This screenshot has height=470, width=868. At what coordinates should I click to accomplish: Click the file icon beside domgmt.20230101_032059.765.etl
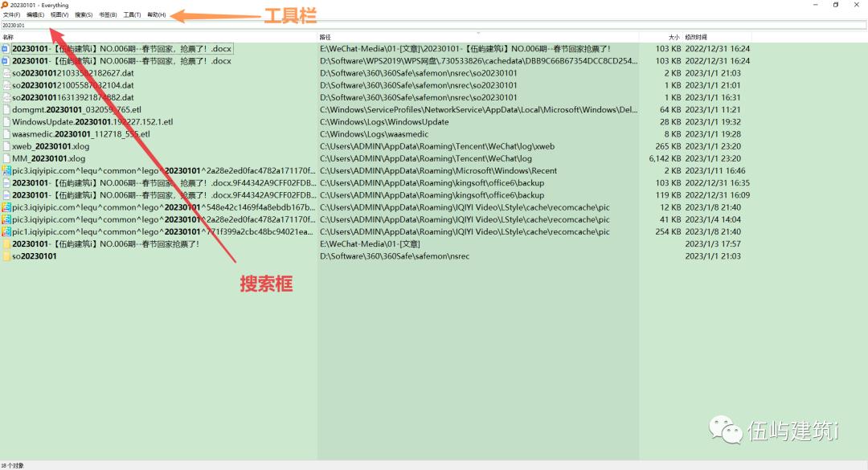pyautogui.click(x=8, y=109)
